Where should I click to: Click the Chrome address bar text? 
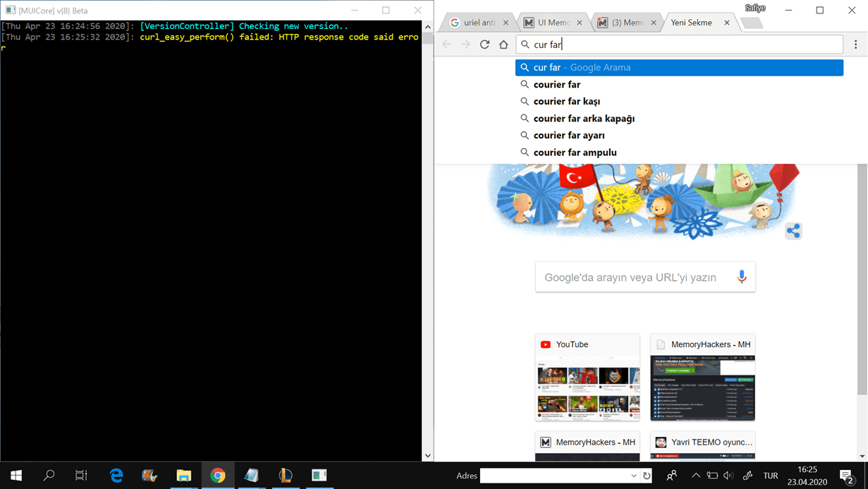(x=548, y=44)
